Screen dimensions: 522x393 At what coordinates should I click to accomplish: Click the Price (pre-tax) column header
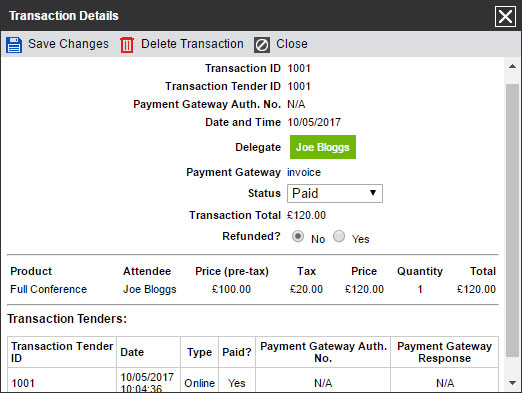(232, 271)
